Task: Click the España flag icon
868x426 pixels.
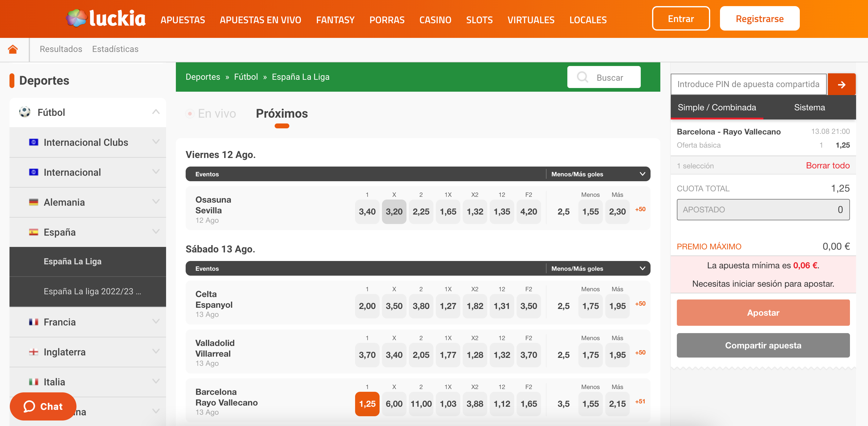Action: pyautogui.click(x=33, y=232)
